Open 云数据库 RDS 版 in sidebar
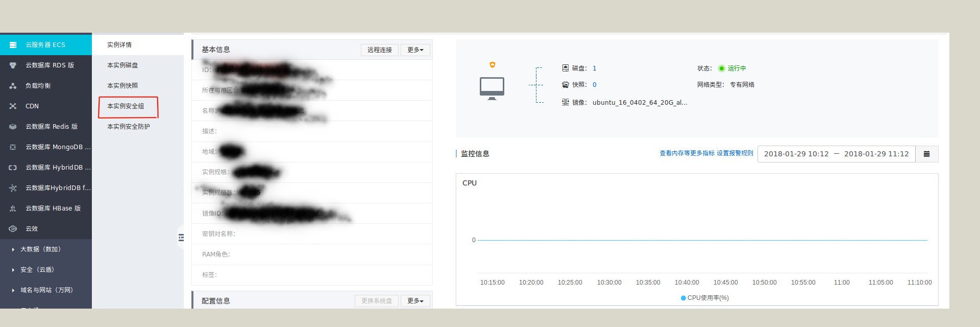The height and width of the screenshot is (327, 980). point(46,65)
